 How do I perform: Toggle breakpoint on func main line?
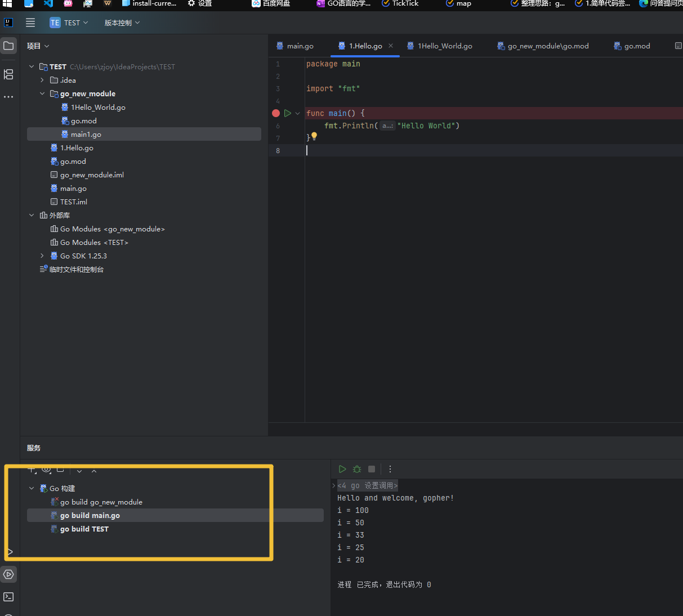(x=276, y=113)
